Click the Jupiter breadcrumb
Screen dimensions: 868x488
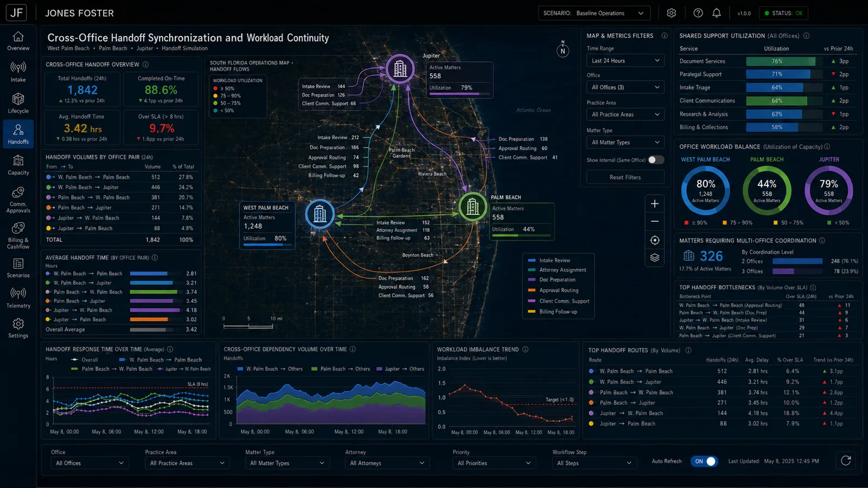coord(145,48)
